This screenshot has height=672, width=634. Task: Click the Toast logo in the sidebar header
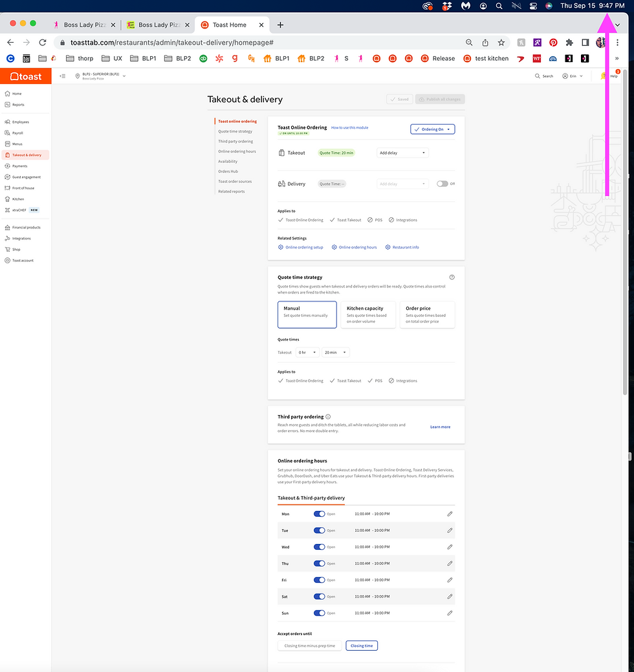coord(26,76)
